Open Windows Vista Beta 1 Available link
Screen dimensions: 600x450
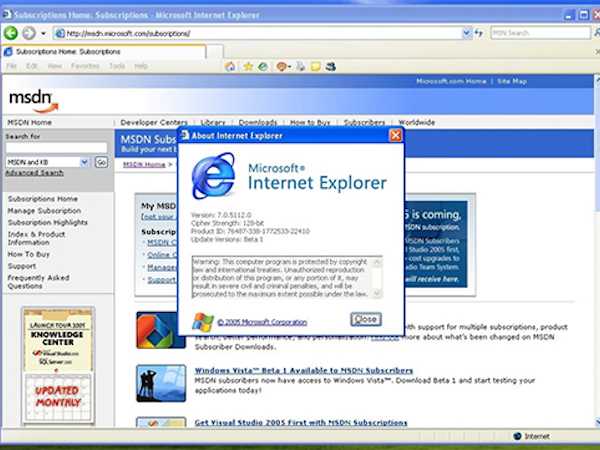[304, 370]
